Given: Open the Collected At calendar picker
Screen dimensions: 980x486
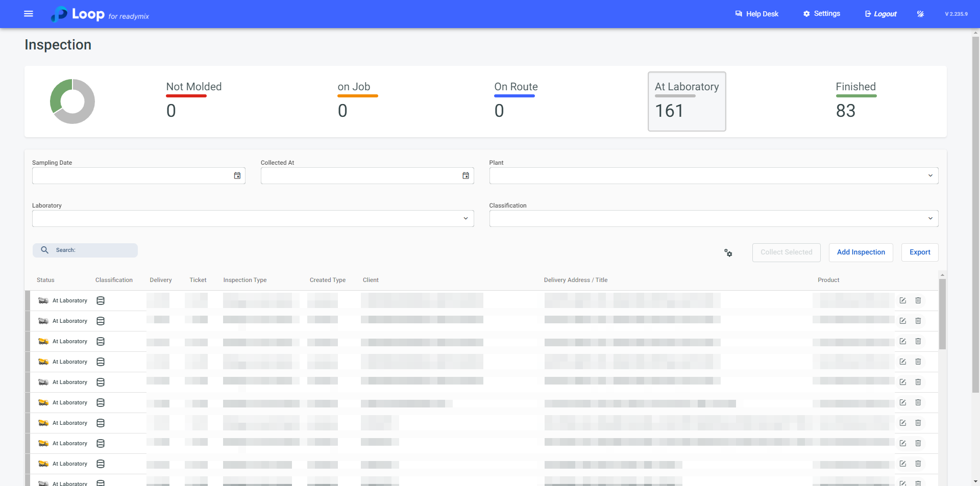Looking at the screenshot, I should point(465,176).
